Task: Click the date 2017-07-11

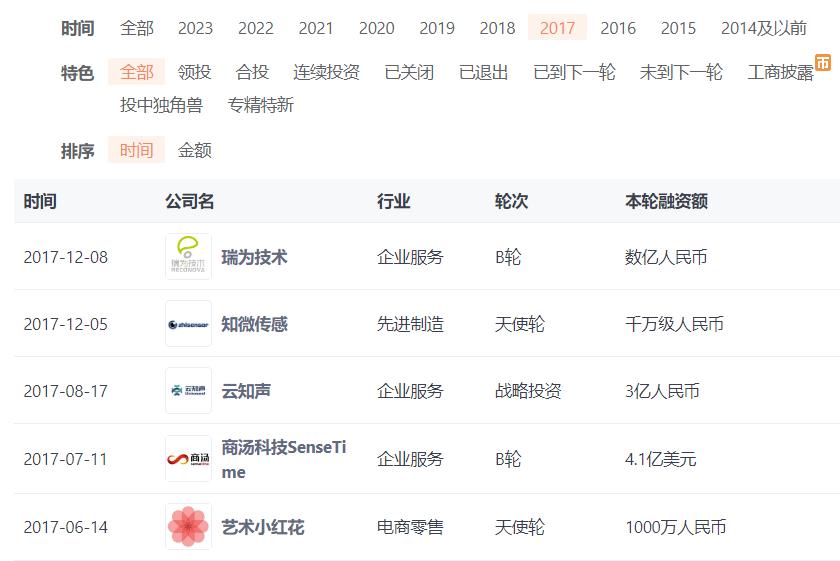Action: pyautogui.click(x=65, y=459)
